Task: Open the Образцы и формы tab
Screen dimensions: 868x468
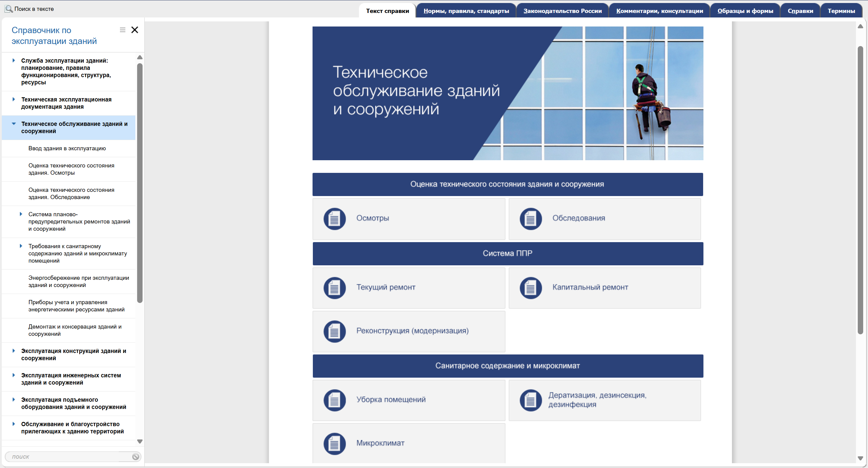Action: coord(745,11)
